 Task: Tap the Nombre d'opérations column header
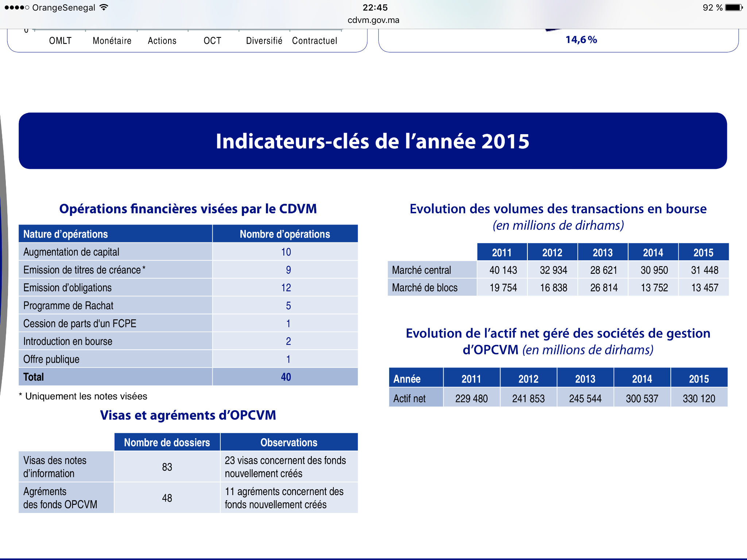coord(285,234)
